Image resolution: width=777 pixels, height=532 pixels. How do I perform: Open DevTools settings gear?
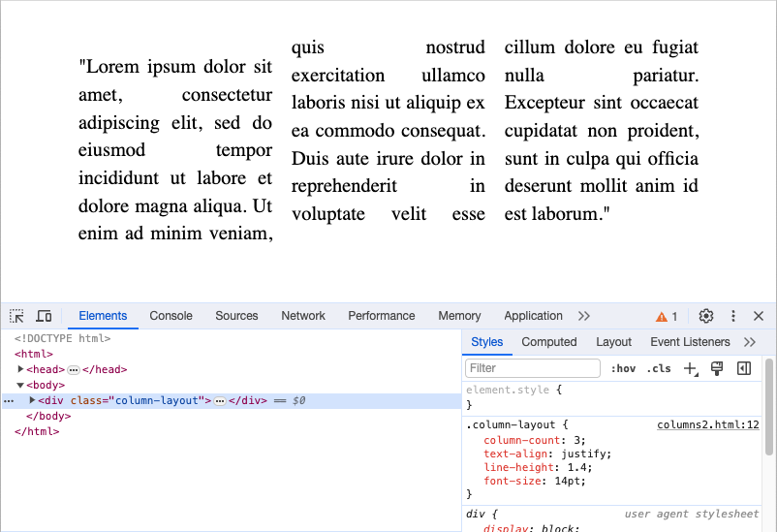[x=706, y=316]
